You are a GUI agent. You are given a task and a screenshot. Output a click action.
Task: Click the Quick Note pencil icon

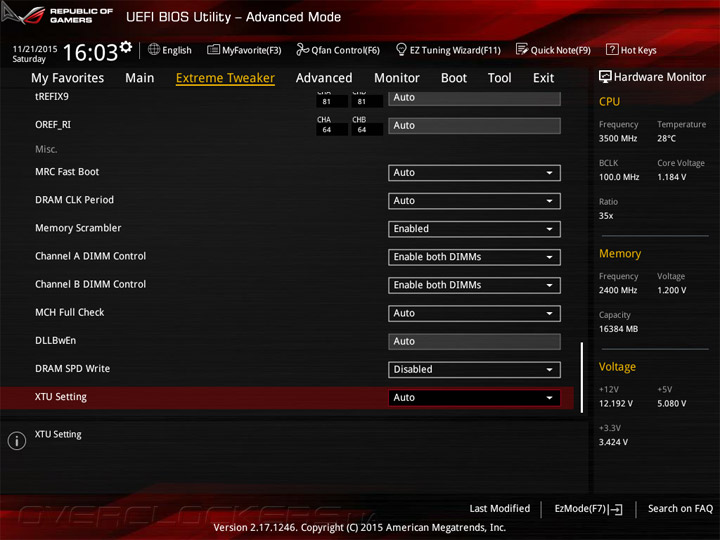tap(522, 49)
